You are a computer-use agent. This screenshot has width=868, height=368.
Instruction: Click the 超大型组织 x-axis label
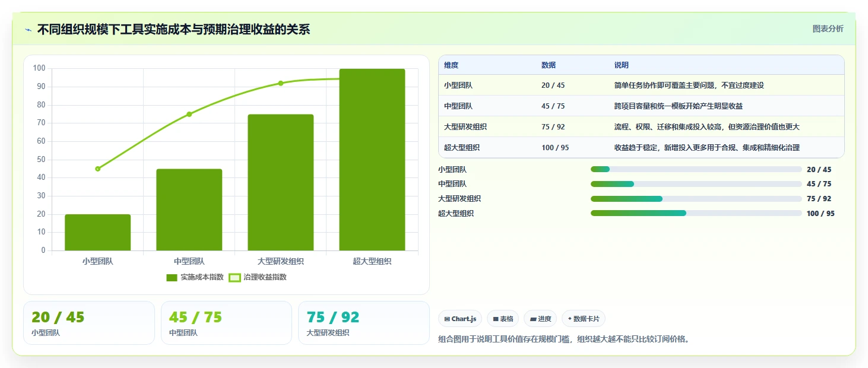coord(372,261)
